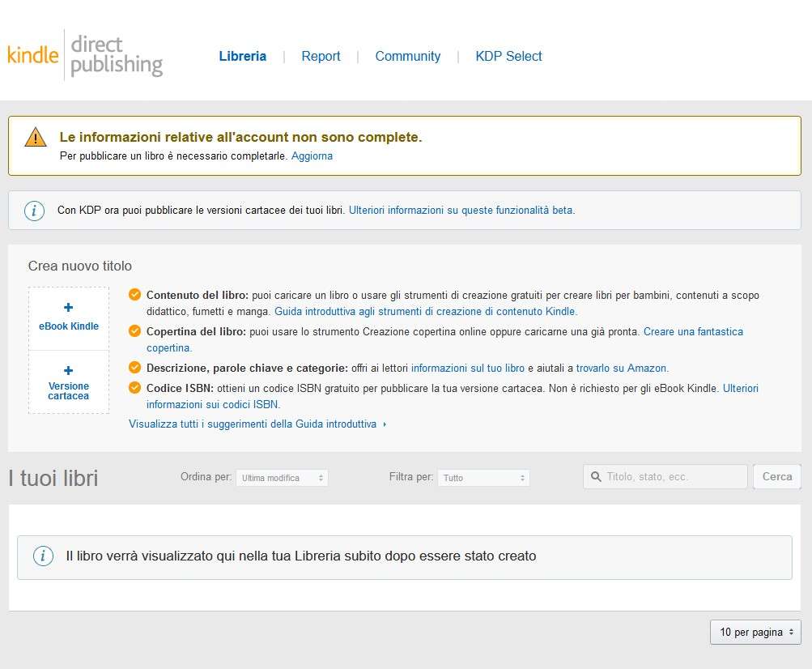Click the magnifier icon in the search field
The width and height of the screenshot is (812, 669).
[596, 477]
